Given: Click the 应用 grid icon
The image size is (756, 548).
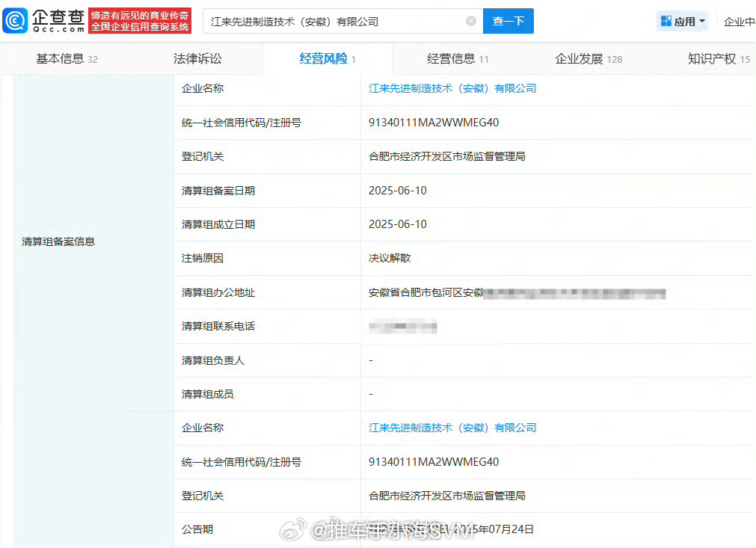Looking at the screenshot, I should pyautogui.click(x=666, y=21).
